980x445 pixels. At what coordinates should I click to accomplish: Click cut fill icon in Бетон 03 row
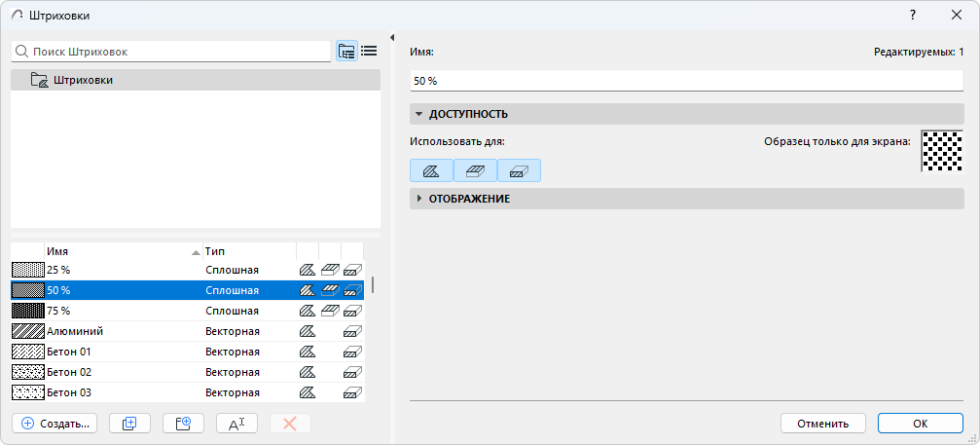pyautogui.click(x=352, y=393)
